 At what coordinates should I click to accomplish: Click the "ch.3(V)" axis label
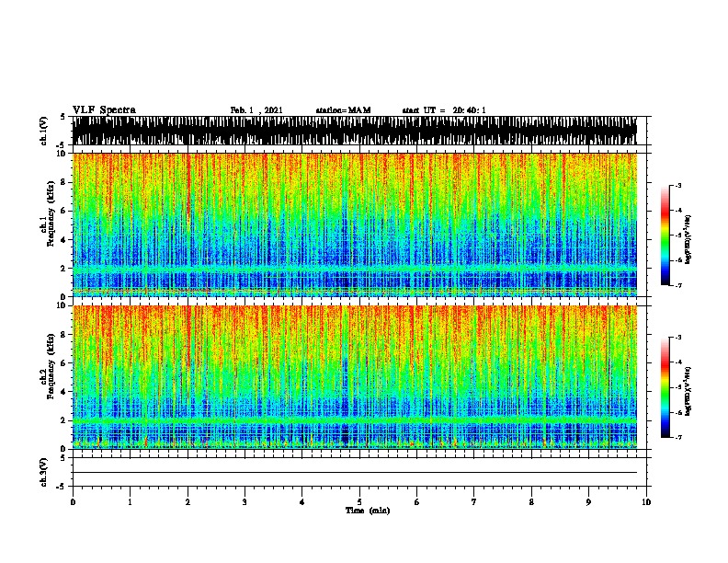[x=43, y=472]
